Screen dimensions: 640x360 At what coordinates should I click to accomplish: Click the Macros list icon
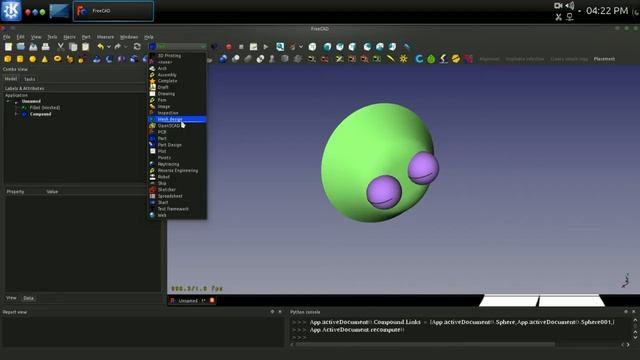point(253,47)
